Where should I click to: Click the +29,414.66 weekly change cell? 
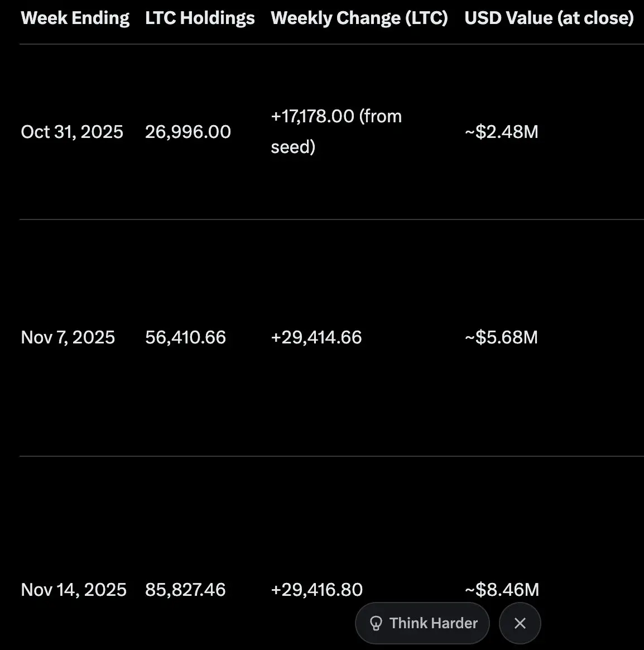316,337
